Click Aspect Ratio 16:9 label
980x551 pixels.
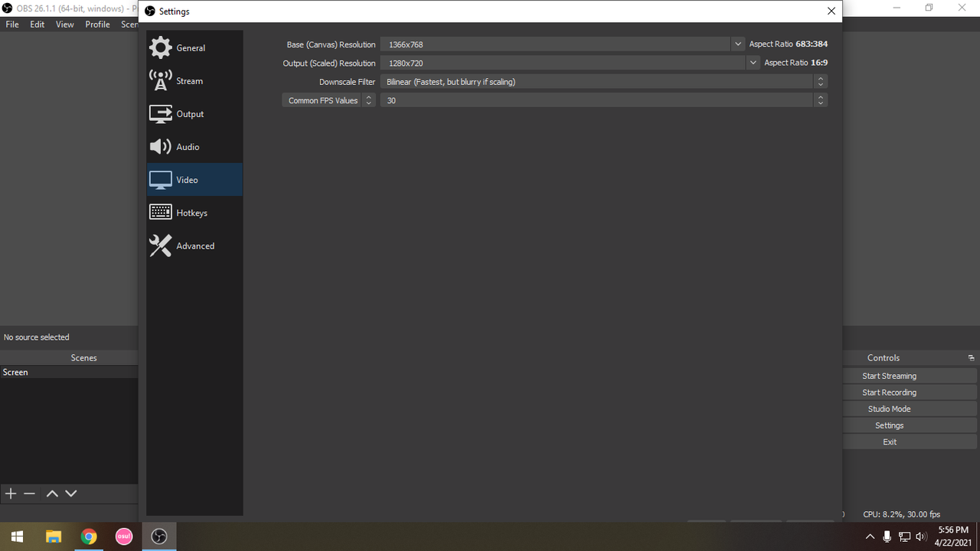pyautogui.click(x=795, y=63)
